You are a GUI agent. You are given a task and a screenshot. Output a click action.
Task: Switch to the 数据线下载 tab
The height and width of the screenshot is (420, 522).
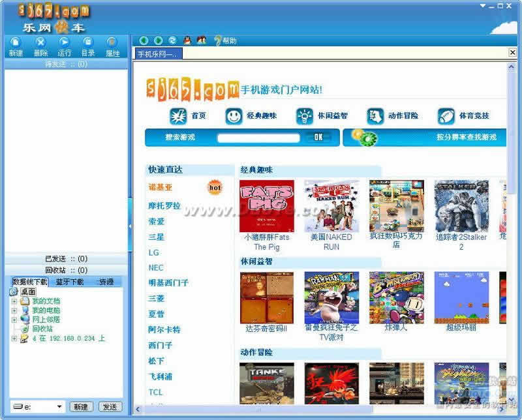pos(29,282)
